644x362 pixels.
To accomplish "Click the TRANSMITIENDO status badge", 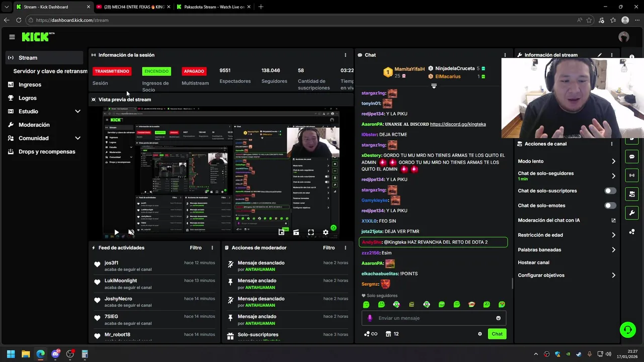I will (x=112, y=71).
